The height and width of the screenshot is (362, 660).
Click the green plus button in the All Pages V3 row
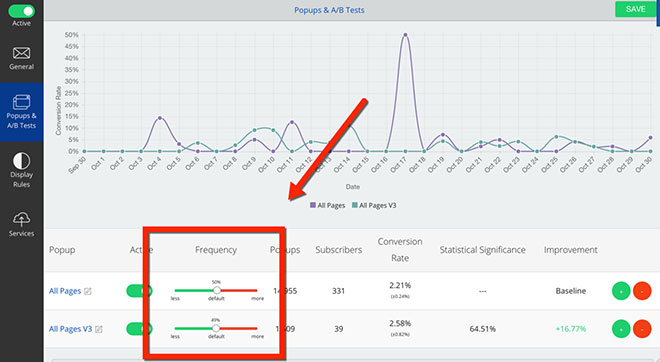[x=621, y=329]
